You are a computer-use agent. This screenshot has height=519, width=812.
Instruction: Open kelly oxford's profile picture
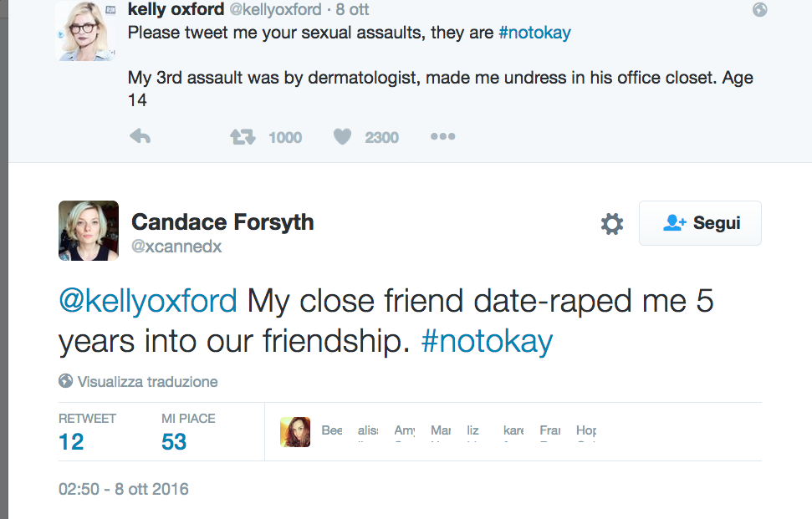click(x=84, y=31)
